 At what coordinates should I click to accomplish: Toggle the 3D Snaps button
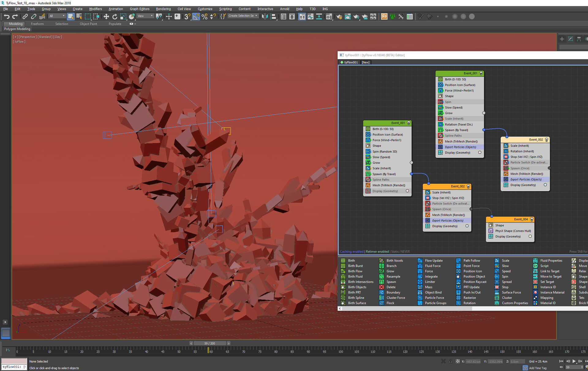coord(187,17)
